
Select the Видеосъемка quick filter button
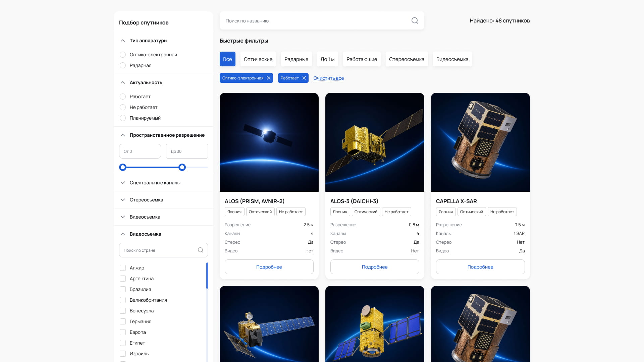point(452,59)
